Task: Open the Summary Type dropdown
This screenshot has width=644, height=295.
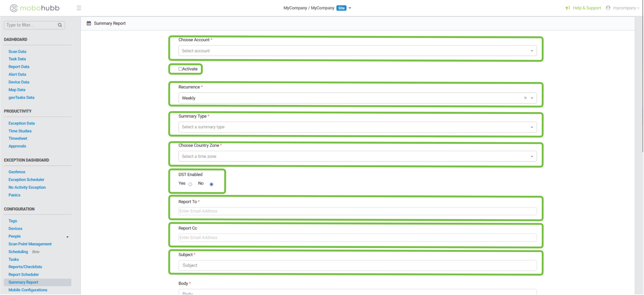Action: point(357,127)
